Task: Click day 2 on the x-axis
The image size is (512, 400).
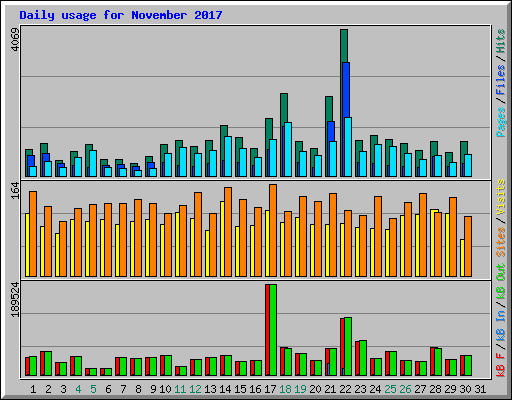Action: 48,389
